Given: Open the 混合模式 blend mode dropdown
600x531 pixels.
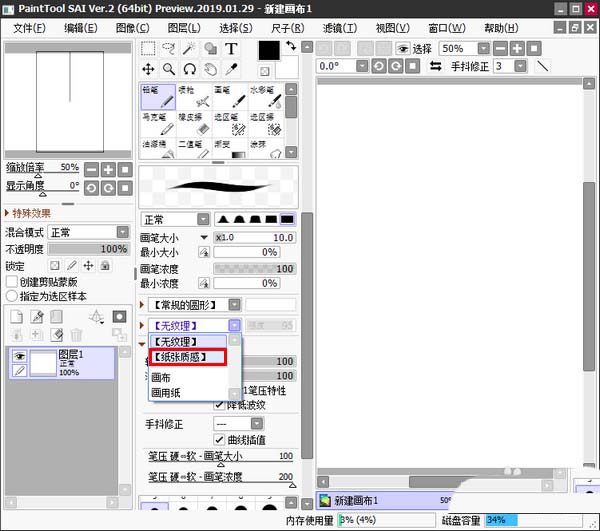Looking at the screenshot, I should 122,232.
